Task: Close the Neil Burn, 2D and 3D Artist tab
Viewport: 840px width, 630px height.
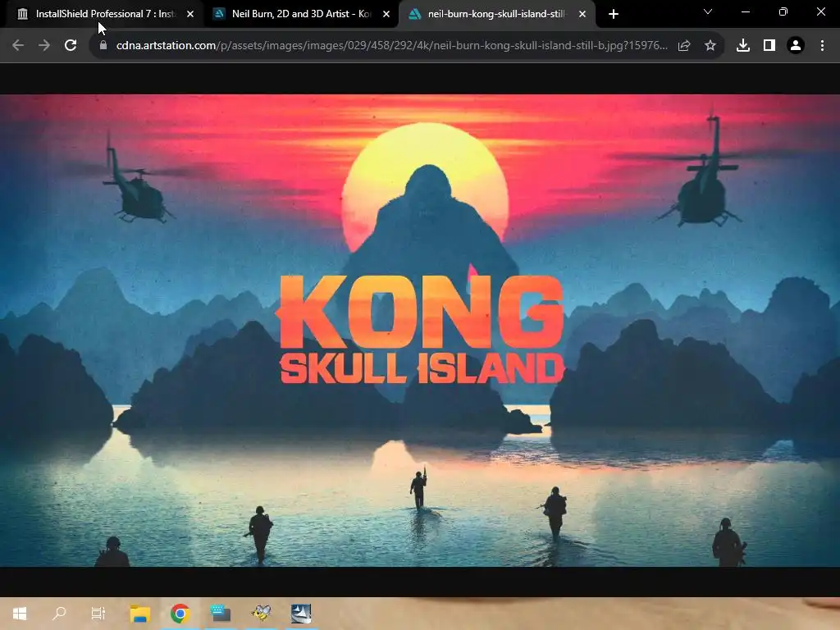Action: pyautogui.click(x=386, y=14)
